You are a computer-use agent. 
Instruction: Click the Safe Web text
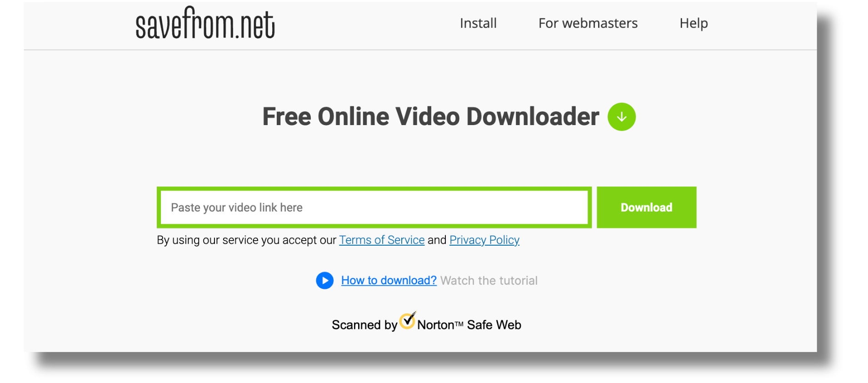[x=494, y=325]
